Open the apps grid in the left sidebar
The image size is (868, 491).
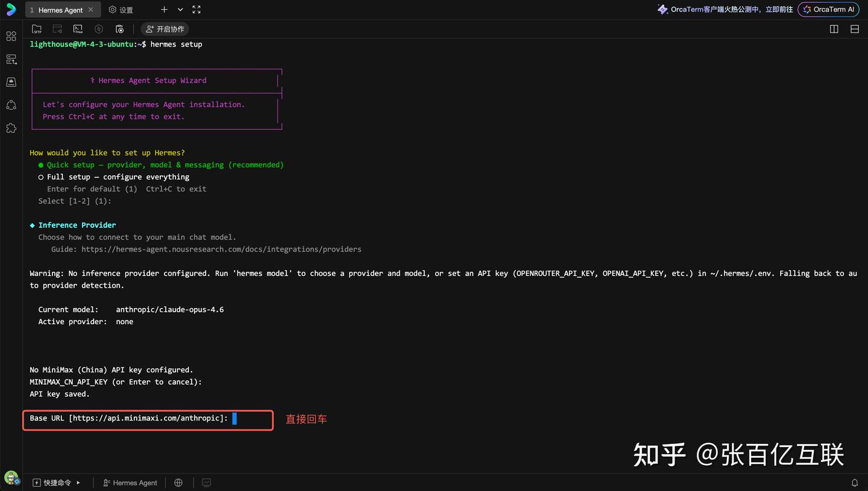(11, 36)
